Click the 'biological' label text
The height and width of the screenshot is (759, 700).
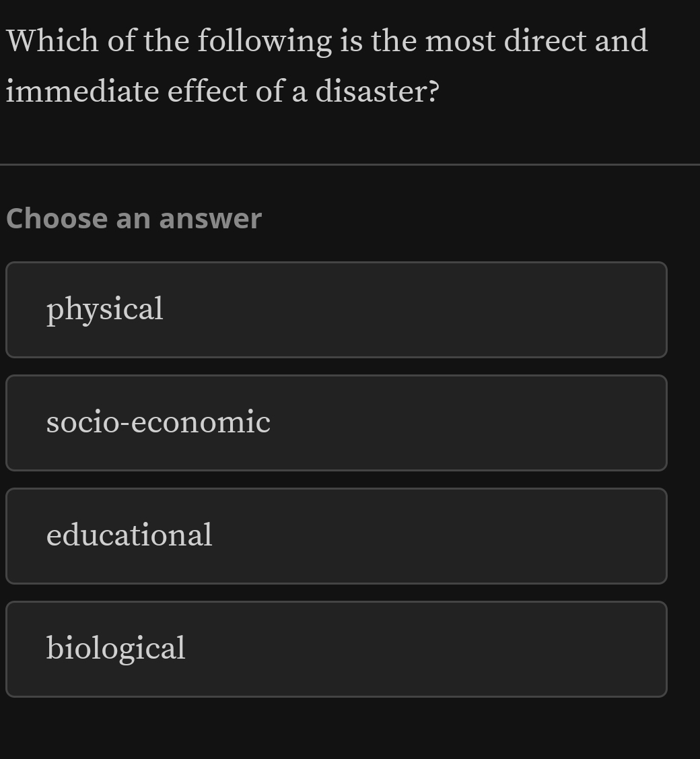(116, 649)
